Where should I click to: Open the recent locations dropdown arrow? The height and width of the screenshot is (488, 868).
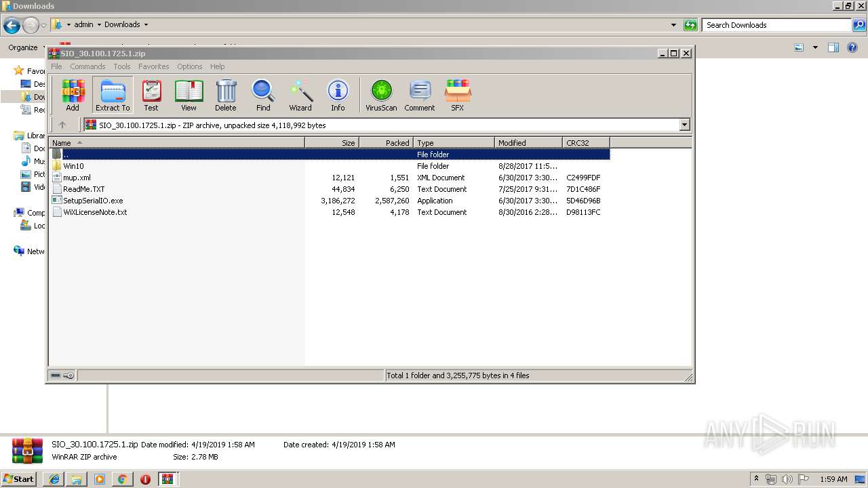coord(43,26)
